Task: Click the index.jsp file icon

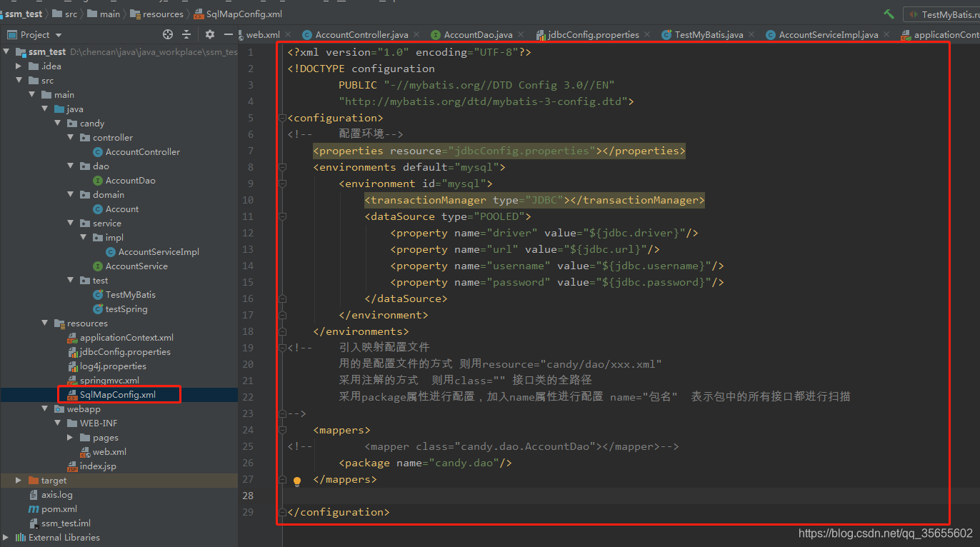Action: click(x=72, y=466)
